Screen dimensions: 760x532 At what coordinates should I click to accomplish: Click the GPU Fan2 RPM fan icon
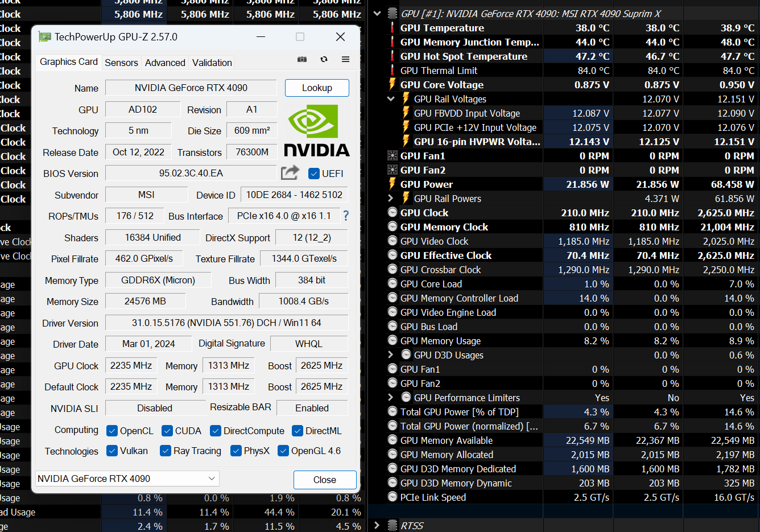coord(392,170)
